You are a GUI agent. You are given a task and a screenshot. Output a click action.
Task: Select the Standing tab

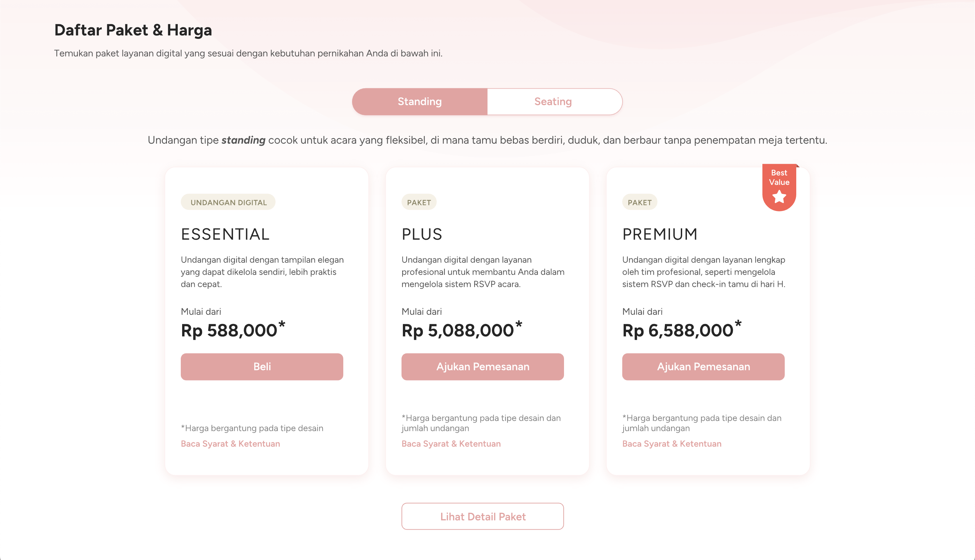419,101
